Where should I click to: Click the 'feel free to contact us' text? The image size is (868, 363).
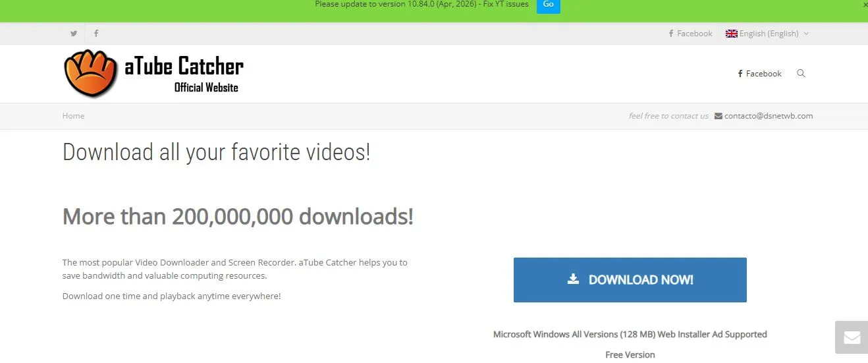coord(668,116)
